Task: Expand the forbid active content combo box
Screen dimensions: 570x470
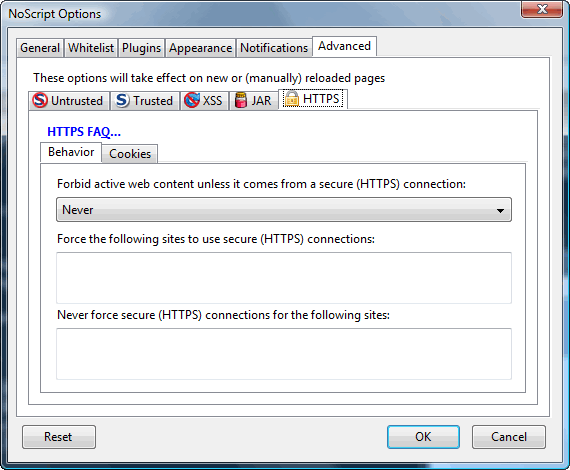Action: point(284,210)
